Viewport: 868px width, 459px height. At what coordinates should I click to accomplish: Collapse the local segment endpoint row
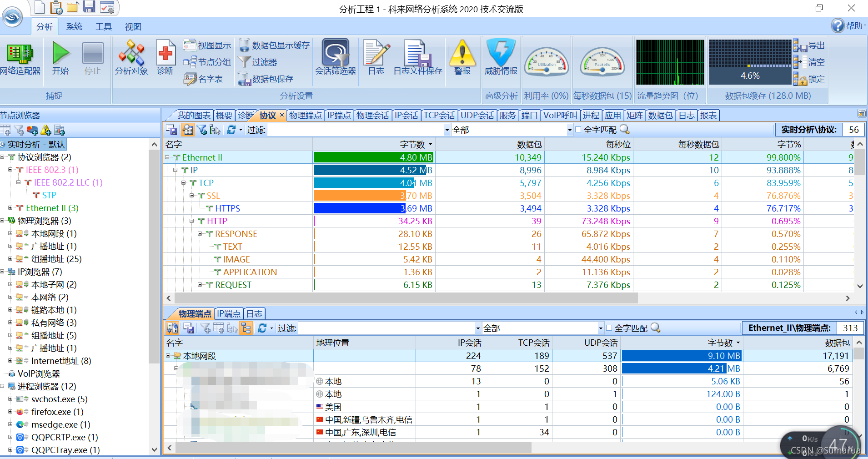click(168, 356)
